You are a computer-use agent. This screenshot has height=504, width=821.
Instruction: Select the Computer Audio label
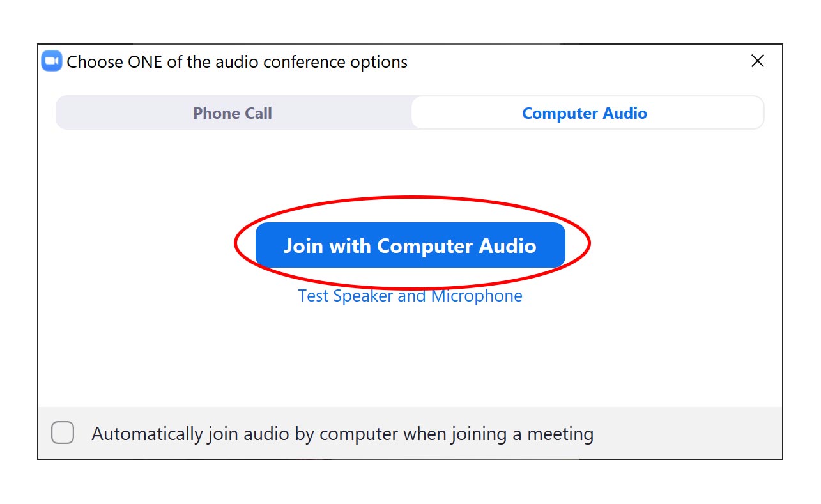pyautogui.click(x=584, y=112)
